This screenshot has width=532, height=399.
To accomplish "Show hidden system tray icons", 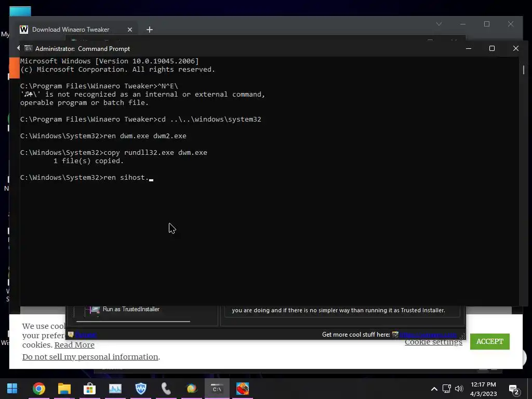I will coord(434,389).
